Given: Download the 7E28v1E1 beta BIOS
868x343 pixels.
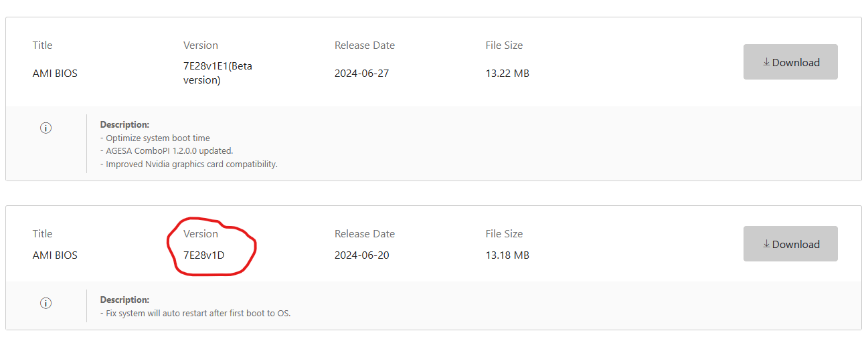Looking at the screenshot, I should tap(790, 62).
